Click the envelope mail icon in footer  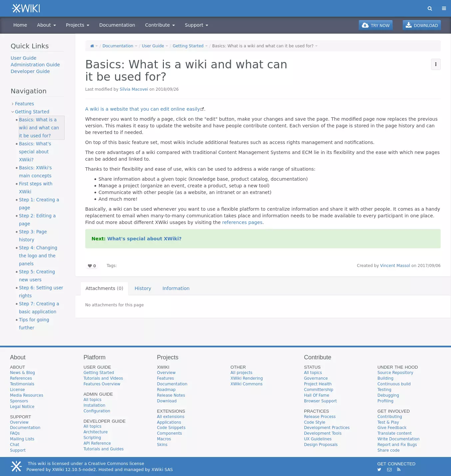pos(389,470)
